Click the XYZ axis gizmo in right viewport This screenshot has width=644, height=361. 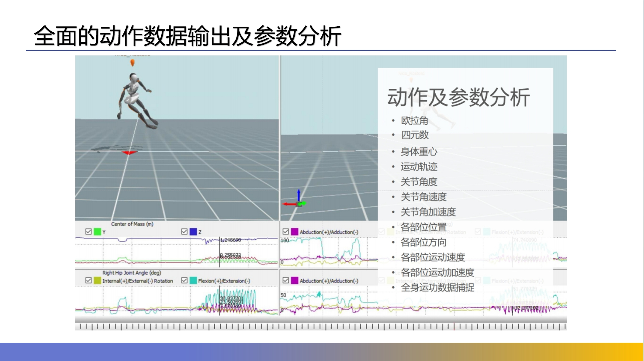(x=294, y=198)
